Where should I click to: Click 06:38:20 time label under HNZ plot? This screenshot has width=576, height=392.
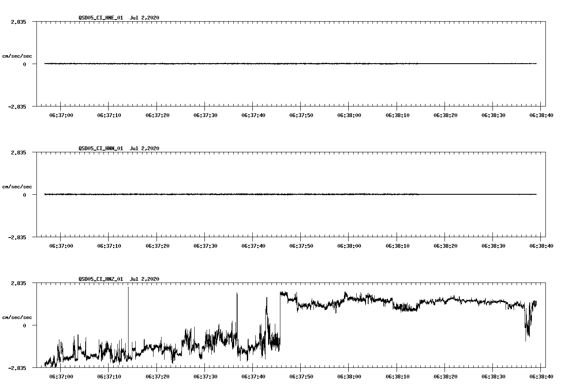point(445,376)
